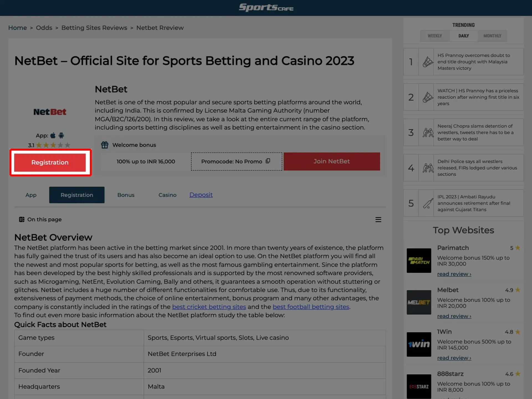Click the 100% up to INR 16,000 bonus
Viewport: 532px width, 399px height.
tap(146, 162)
